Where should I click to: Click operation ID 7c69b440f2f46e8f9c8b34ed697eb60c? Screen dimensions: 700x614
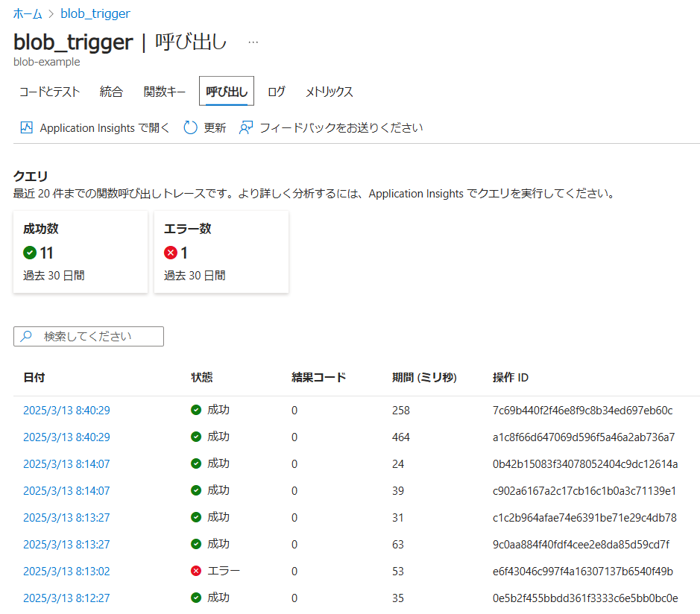(583, 410)
